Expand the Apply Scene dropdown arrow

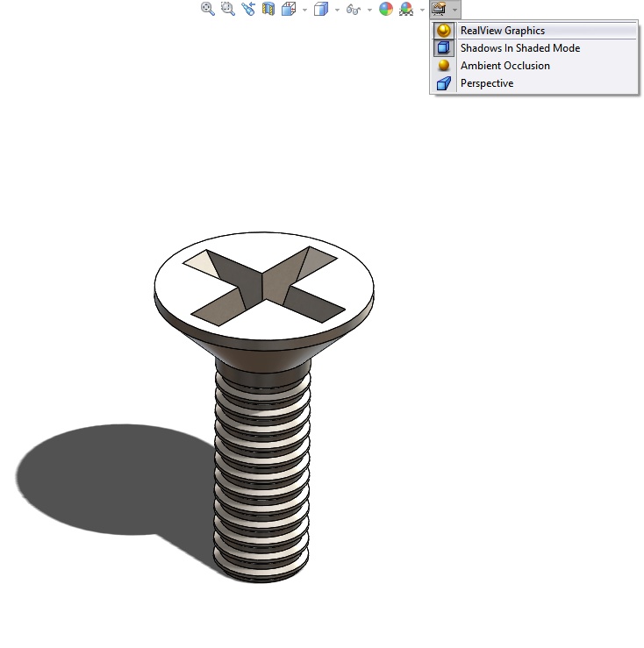pos(422,10)
